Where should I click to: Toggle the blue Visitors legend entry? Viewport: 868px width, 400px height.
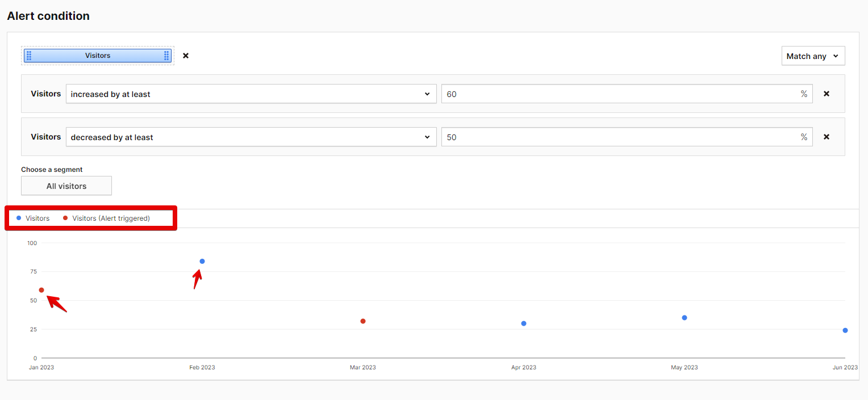[x=34, y=218]
